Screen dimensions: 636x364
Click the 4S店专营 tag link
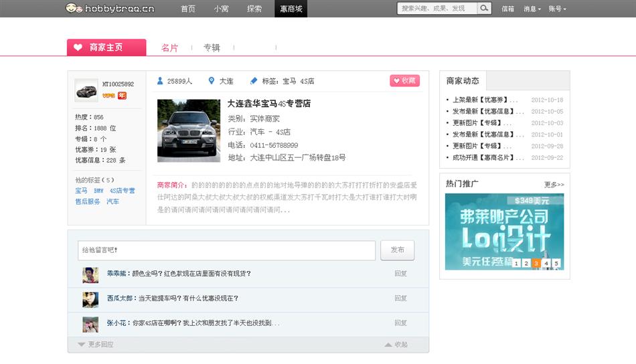click(x=122, y=190)
